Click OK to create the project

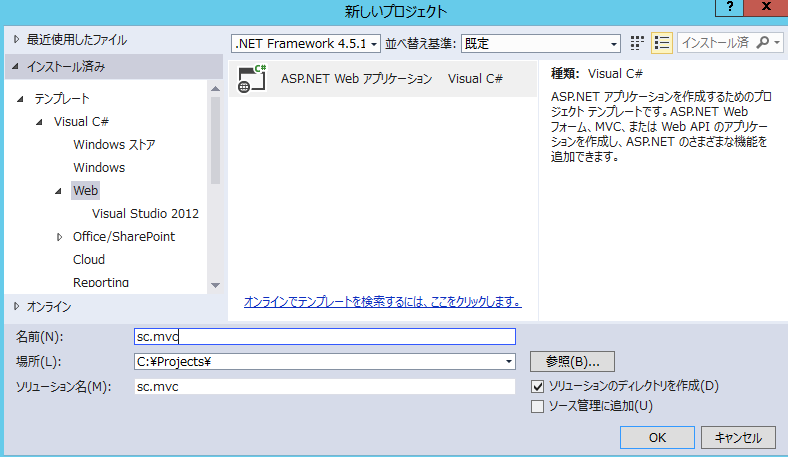pos(657,437)
